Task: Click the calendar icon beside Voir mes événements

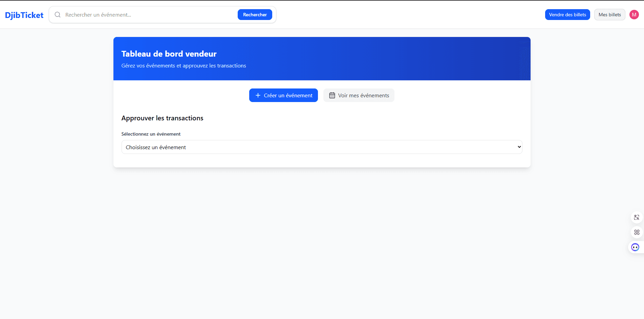Action: [x=332, y=95]
